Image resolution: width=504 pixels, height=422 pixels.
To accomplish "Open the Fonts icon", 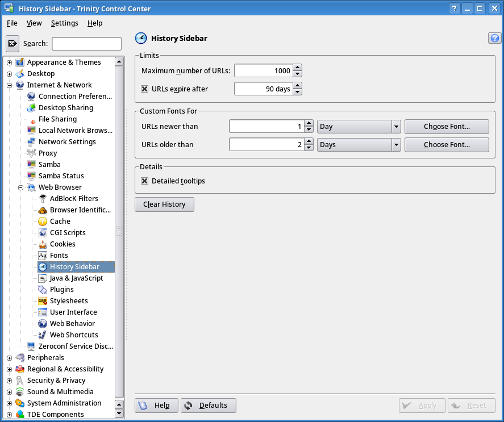I will 43,255.
